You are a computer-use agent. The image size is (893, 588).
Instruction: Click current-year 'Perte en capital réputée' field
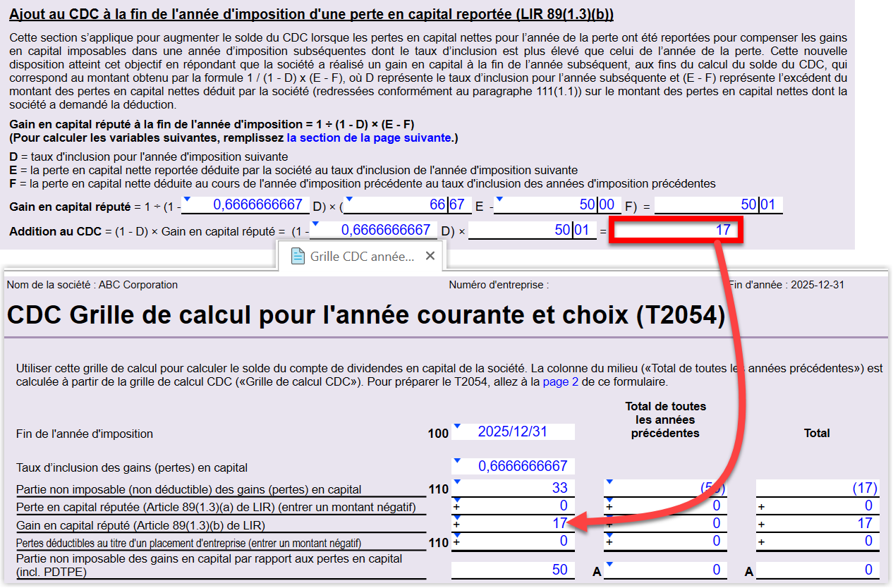(x=514, y=506)
